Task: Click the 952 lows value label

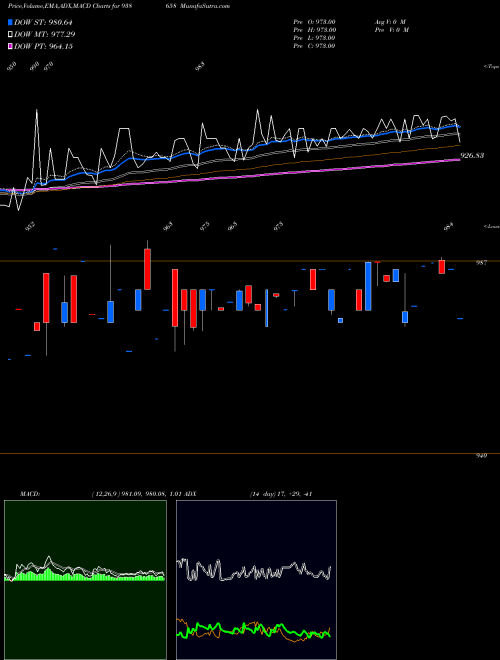Action: [30, 228]
